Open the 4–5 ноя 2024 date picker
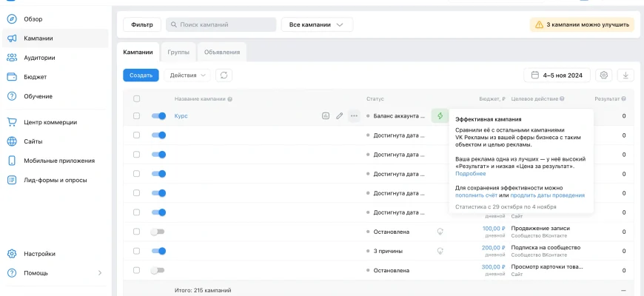This screenshot has height=296, width=644. (x=557, y=75)
